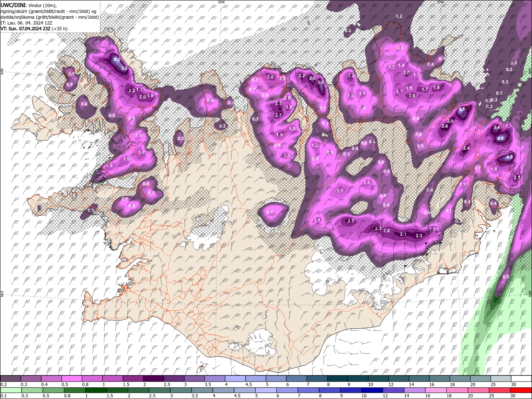Click the 2.7 snowfall value on map
Screen dimensions: 532x399
coord(278,115)
